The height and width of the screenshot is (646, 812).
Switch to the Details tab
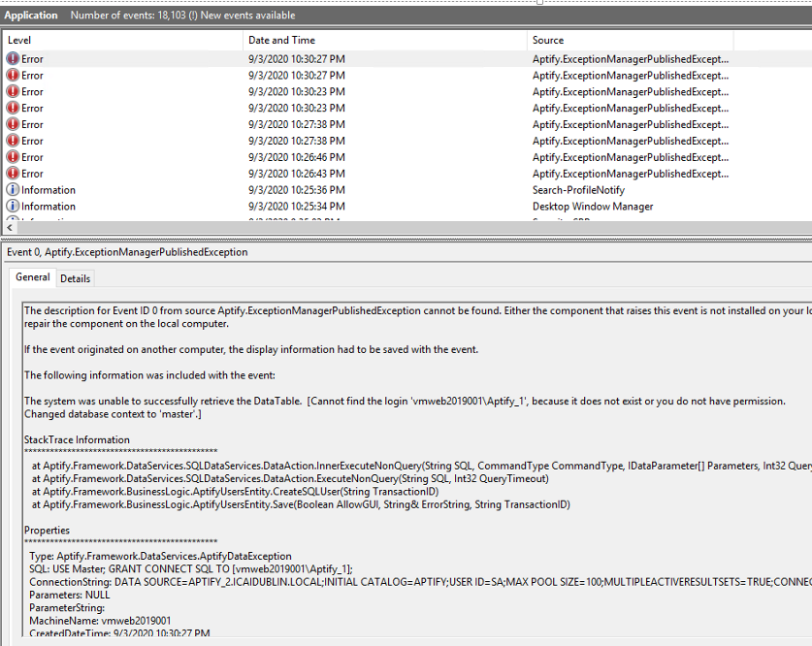[75, 278]
